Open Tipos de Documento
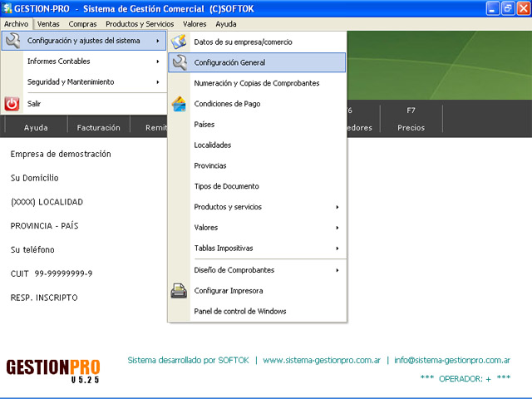This screenshot has width=532, height=399. point(257,186)
